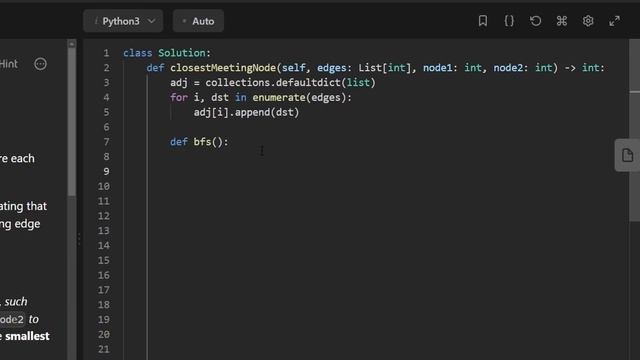Click 'node1' parameter on line 2
This screenshot has width=640, height=360.
437,68
